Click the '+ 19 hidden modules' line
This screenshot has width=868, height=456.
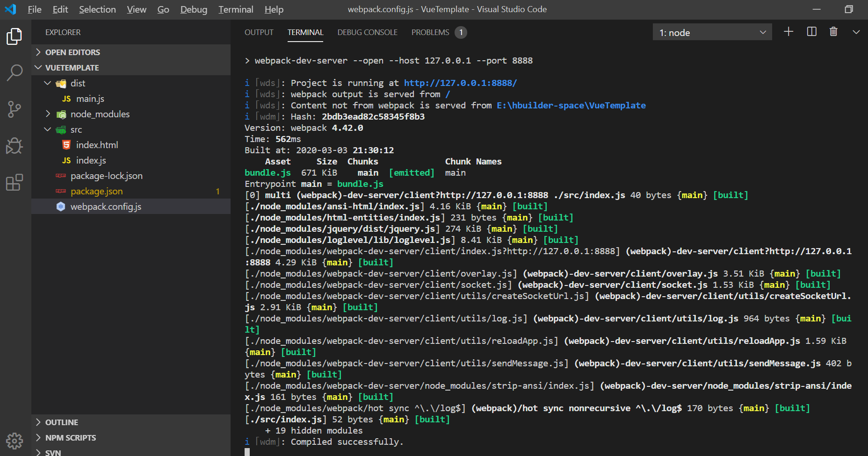click(x=314, y=430)
